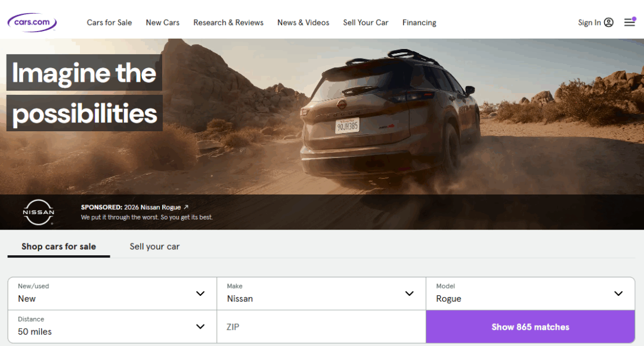The image size is (644, 346).
Task: Switch to the Sell your car tab
Action: pyautogui.click(x=154, y=246)
